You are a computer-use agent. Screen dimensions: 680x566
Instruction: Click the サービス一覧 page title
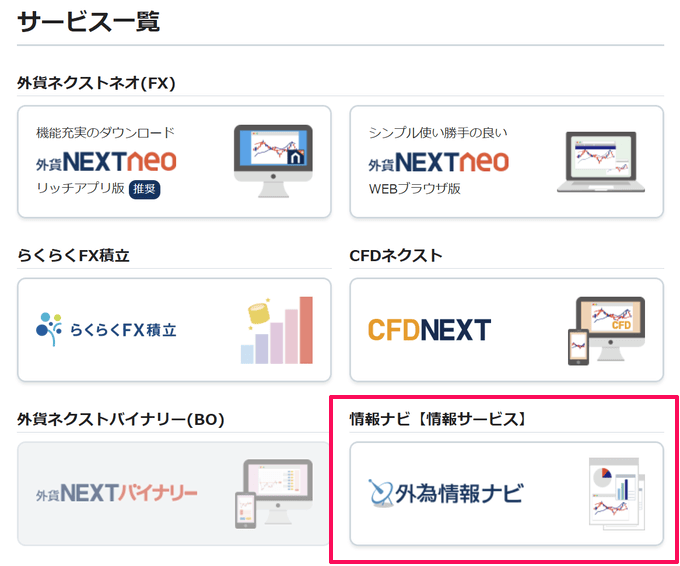[89, 21]
